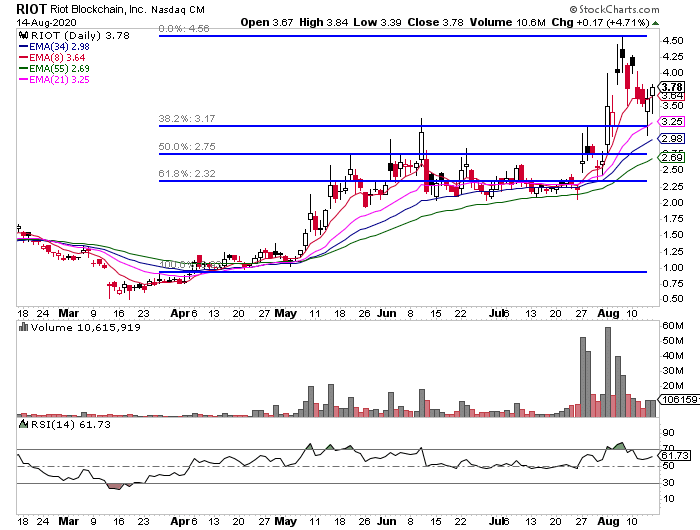Click the 14-Aug-2020 date label
The width and height of the screenshot is (700, 530).
click(x=46, y=22)
